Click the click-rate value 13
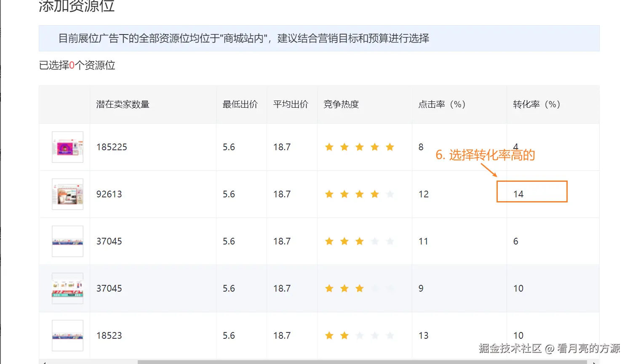The height and width of the screenshot is (364, 630). 423,335
